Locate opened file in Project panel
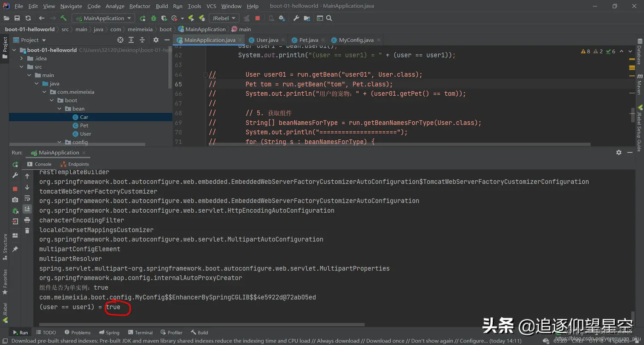Viewport: 644px width, 345px height. (121, 40)
